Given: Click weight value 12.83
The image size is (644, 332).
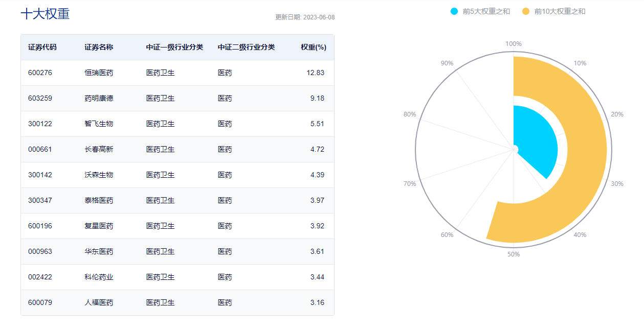Looking at the screenshot, I should tap(315, 73).
